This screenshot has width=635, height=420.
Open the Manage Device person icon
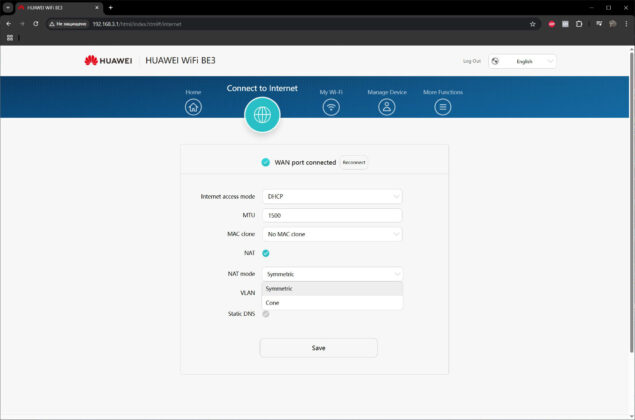[387, 107]
